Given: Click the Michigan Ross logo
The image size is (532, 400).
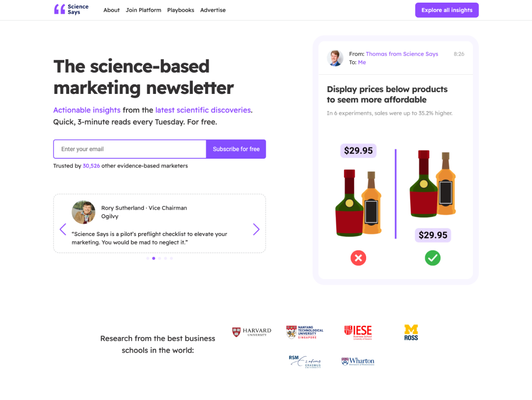Looking at the screenshot, I should (411, 332).
